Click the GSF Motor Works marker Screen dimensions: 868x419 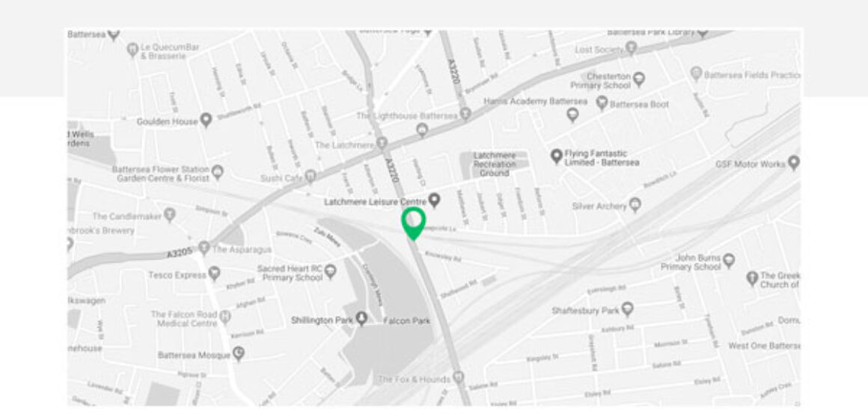click(794, 162)
